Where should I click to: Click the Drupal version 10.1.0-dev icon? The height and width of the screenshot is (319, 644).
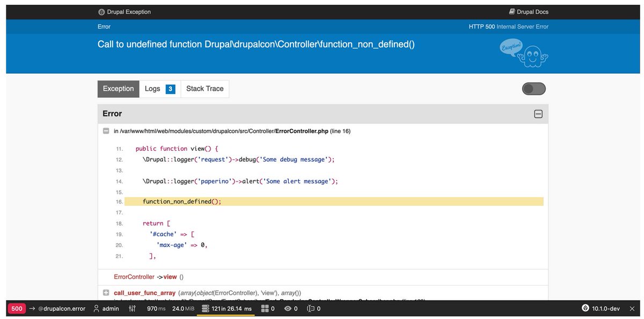pos(584,308)
